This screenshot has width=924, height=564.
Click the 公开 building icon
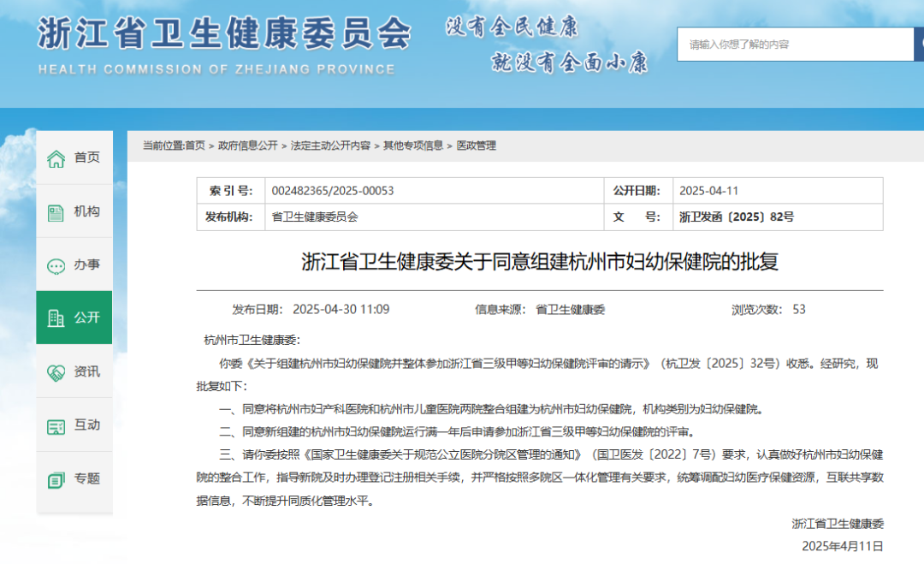[x=56, y=318]
